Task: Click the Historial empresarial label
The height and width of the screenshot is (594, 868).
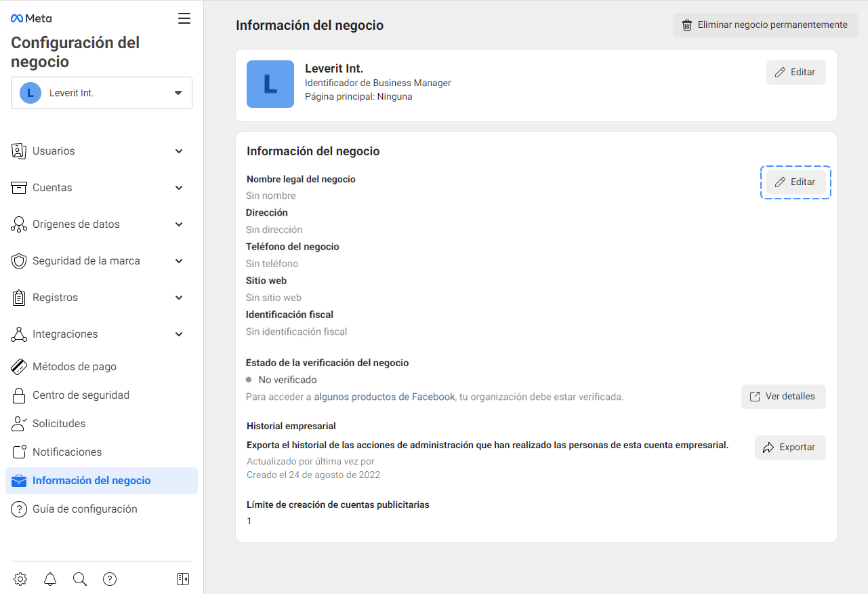Action: click(x=291, y=427)
